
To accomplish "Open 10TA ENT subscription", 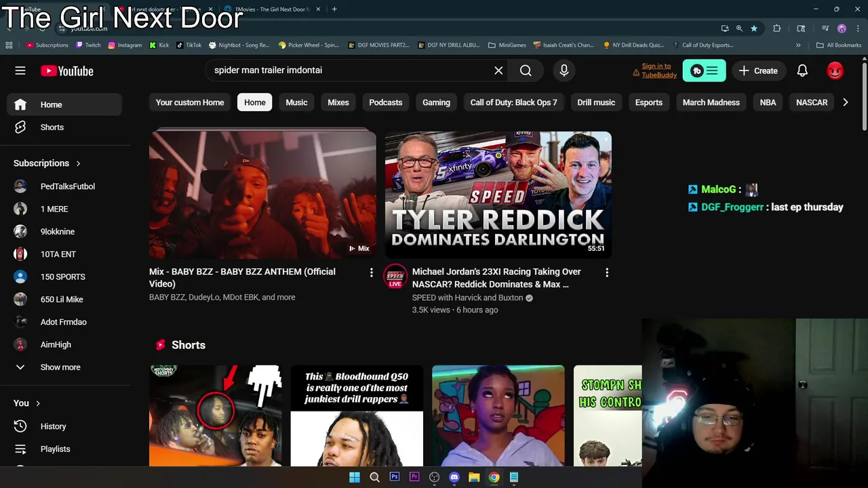I will [x=65, y=254].
